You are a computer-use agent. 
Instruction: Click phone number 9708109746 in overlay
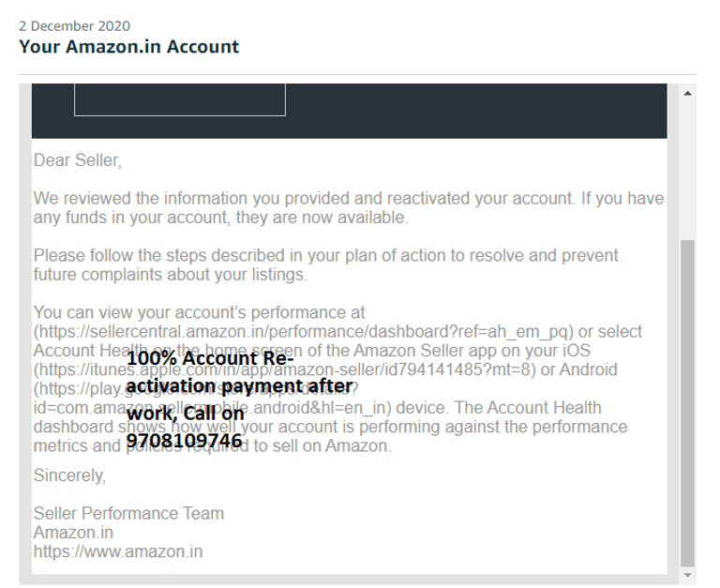184,440
